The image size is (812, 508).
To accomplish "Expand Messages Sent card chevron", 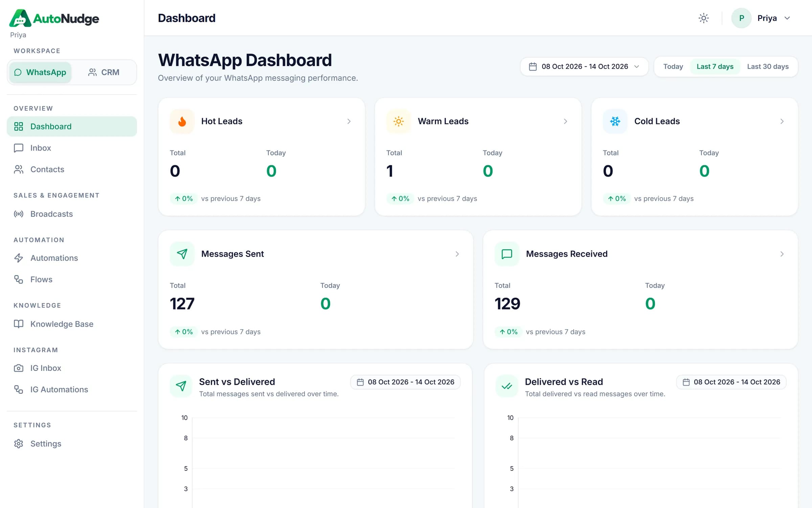I will tap(457, 254).
